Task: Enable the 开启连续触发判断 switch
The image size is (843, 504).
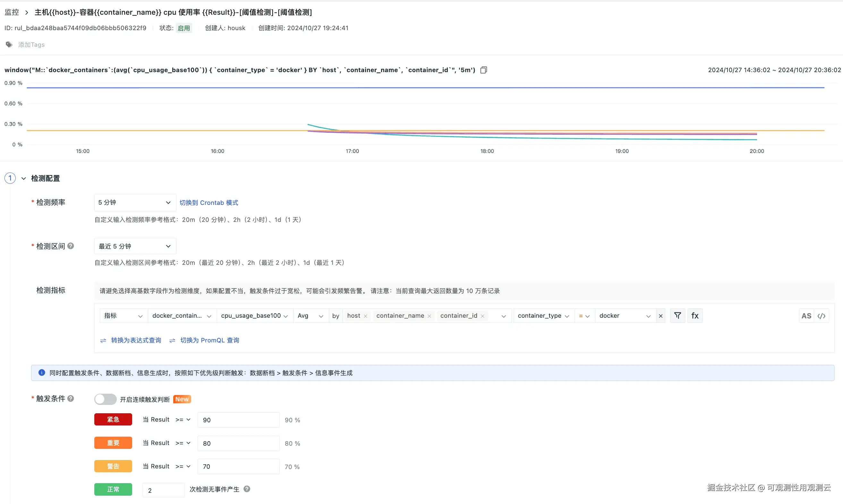Action: pyautogui.click(x=105, y=399)
